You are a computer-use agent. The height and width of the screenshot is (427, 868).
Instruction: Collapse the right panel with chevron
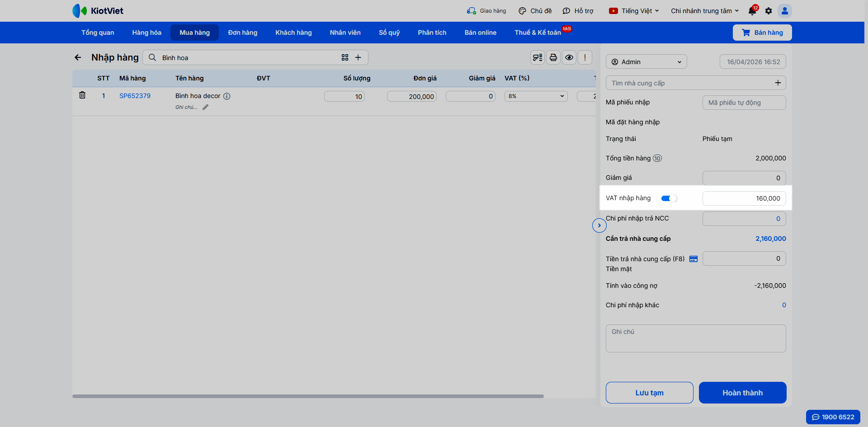(599, 225)
